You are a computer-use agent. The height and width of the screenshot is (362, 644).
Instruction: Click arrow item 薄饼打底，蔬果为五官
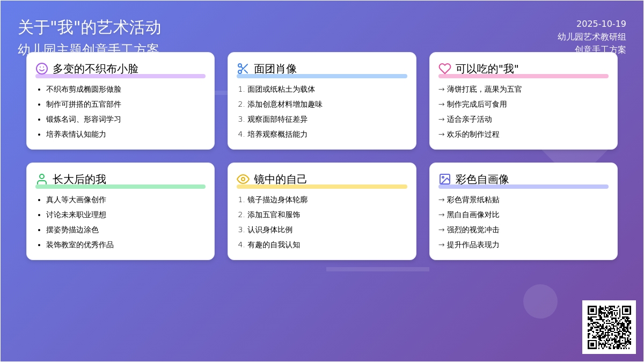click(x=484, y=90)
